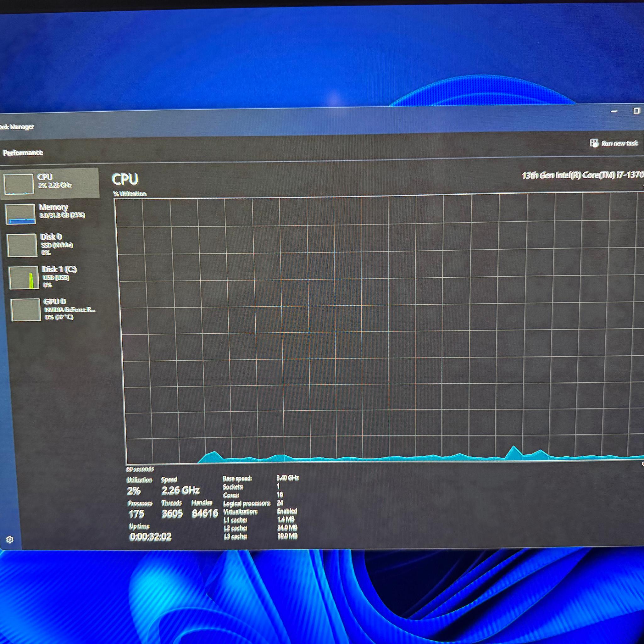Choose the Disk 0 mini graph thumbnail
The width and height of the screenshot is (644, 644).
(x=22, y=245)
